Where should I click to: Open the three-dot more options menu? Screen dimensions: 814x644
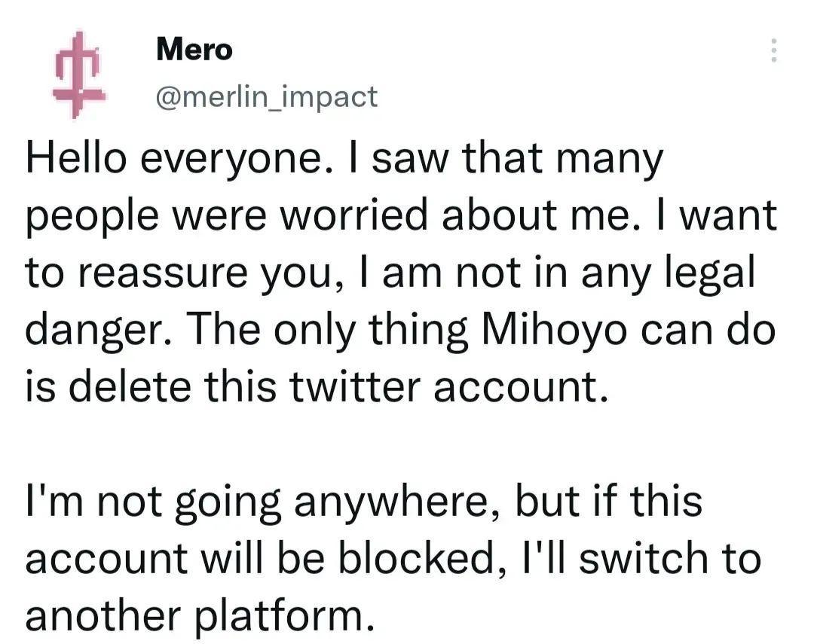(x=772, y=50)
